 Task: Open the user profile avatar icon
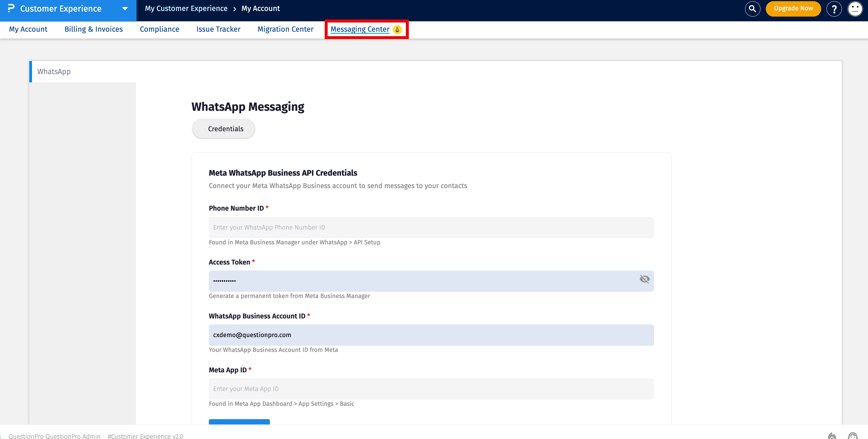point(855,9)
